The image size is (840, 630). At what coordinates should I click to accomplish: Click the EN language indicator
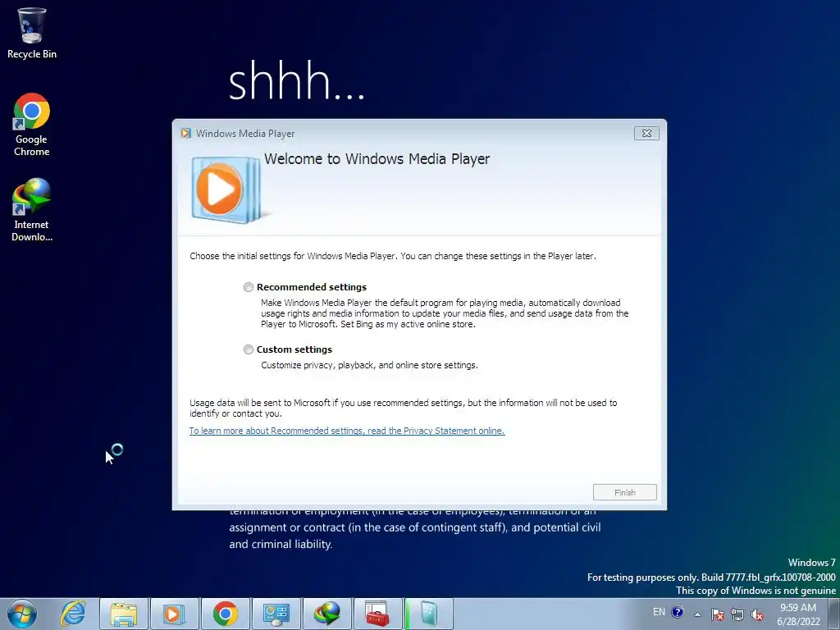(659, 612)
